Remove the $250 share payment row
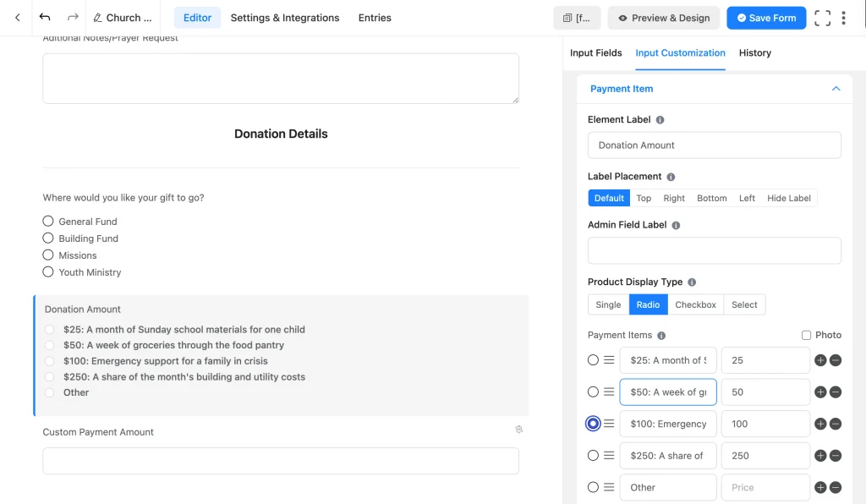Viewport: 866px width, 504px height. (836, 456)
